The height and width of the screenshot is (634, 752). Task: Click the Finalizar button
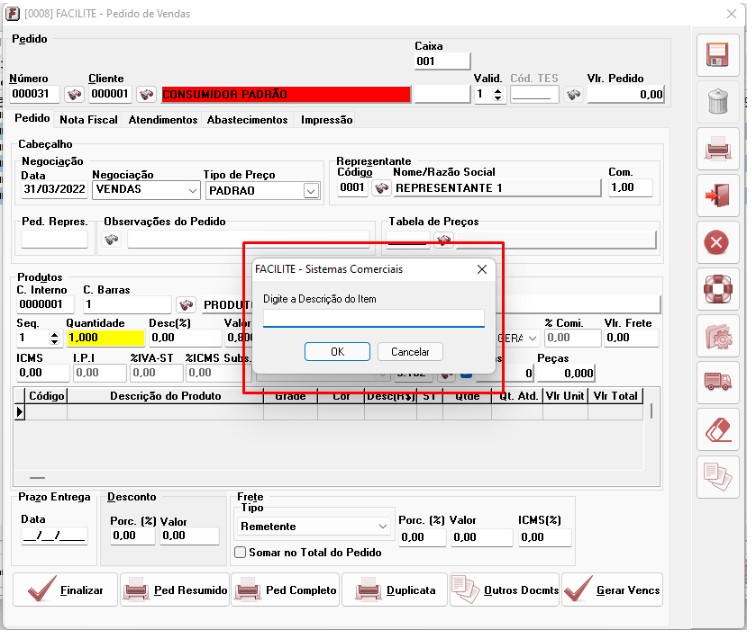(x=65, y=590)
